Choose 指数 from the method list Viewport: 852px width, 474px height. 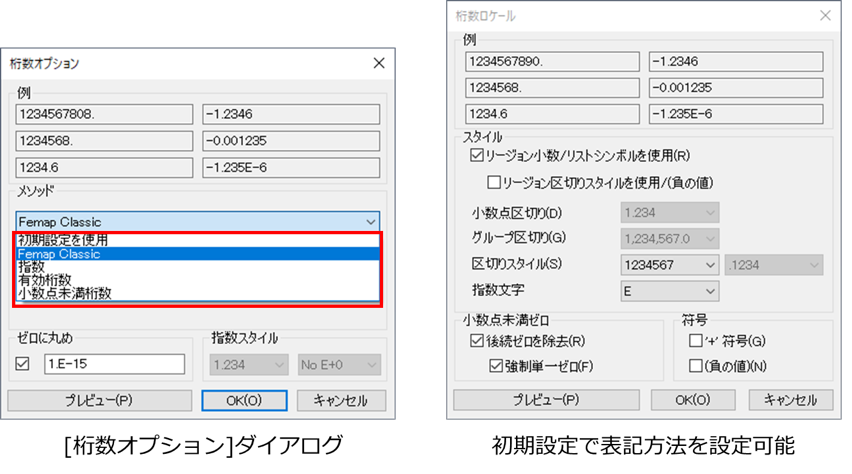[x=197, y=267]
